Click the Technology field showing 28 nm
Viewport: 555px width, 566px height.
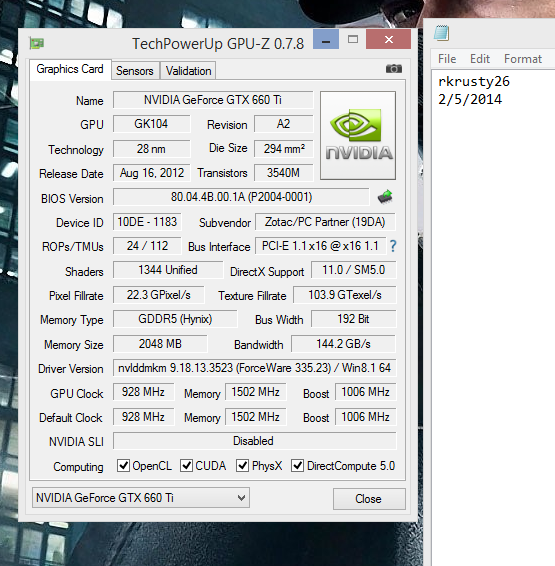pyautogui.click(x=151, y=149)
